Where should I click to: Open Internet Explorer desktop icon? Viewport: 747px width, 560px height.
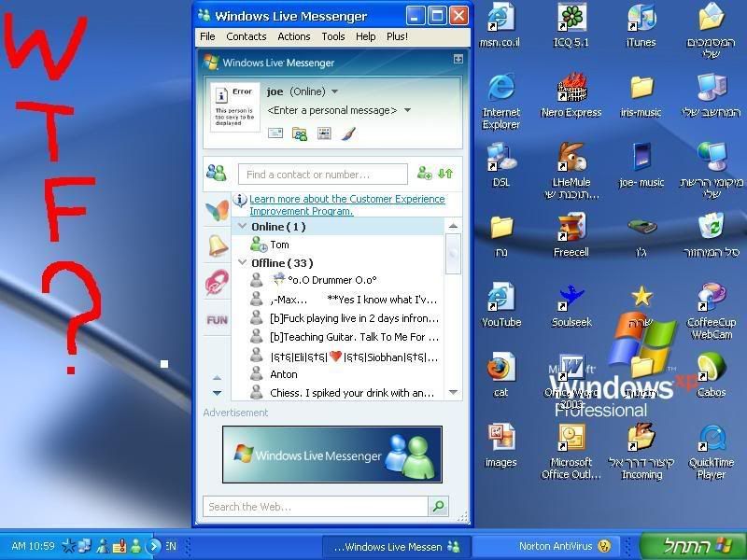click(x=500, y=101)
